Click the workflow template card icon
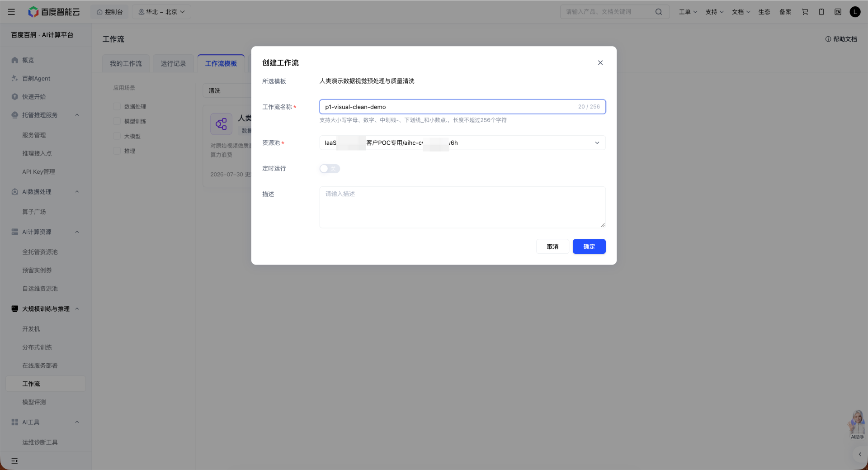Image resolution: width=868 pixels, height=470 pixels. click(221, 124)
